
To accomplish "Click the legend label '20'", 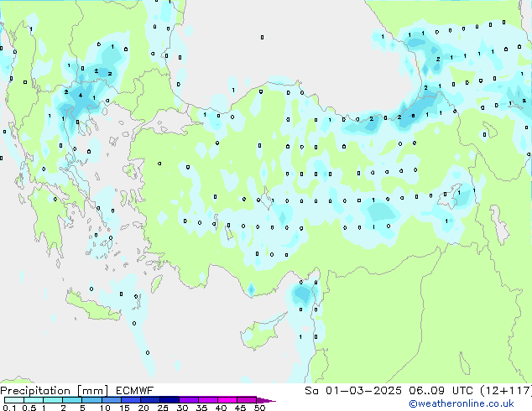I will pos(143,408).
